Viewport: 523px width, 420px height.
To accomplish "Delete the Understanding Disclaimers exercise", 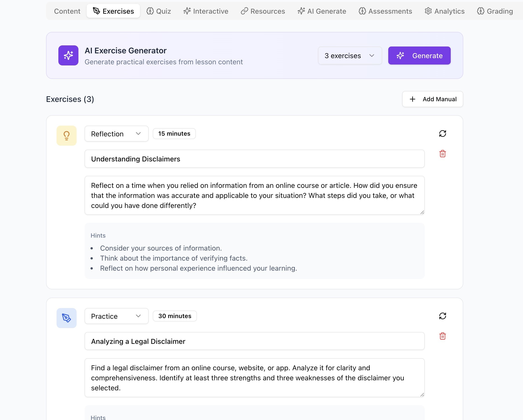I will 443,154.
